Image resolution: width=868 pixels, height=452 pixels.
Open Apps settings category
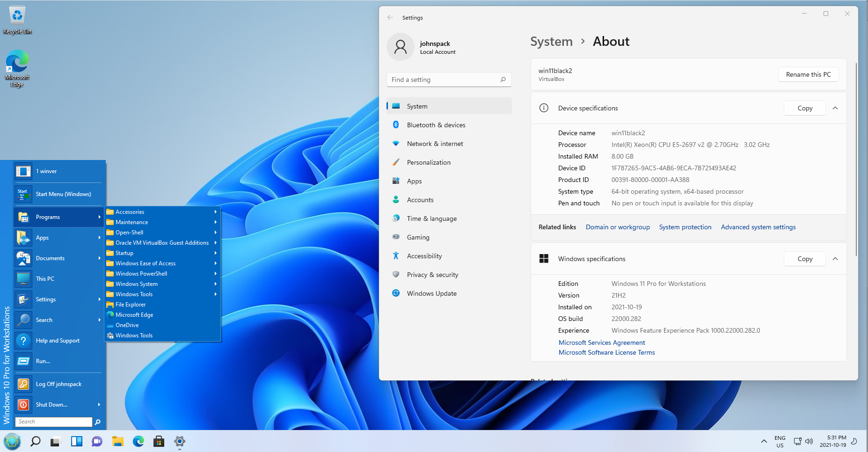click(449, 181)
